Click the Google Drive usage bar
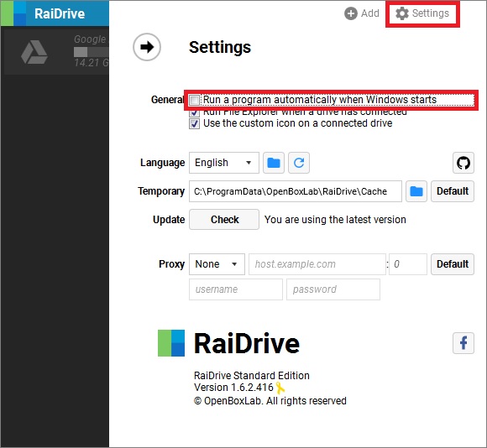 tap(92, 52)
